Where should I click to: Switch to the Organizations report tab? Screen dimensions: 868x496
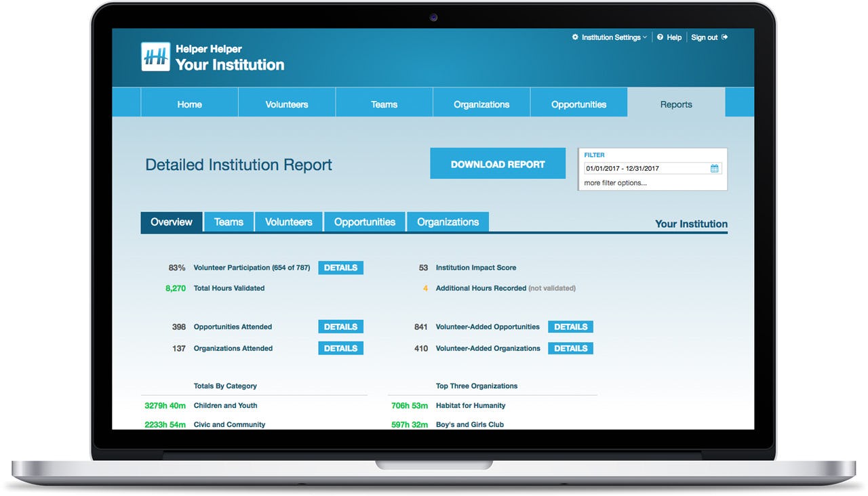447,222
